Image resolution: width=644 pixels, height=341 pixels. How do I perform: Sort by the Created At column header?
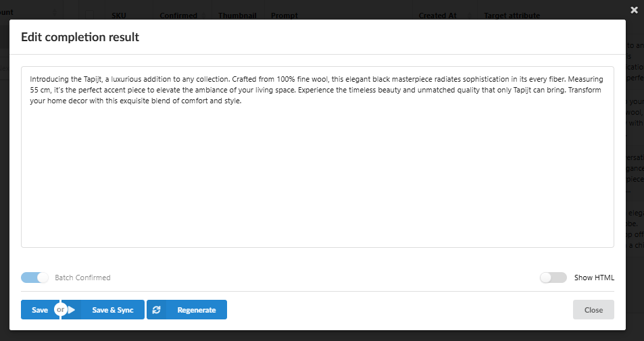tap(438, 16)
